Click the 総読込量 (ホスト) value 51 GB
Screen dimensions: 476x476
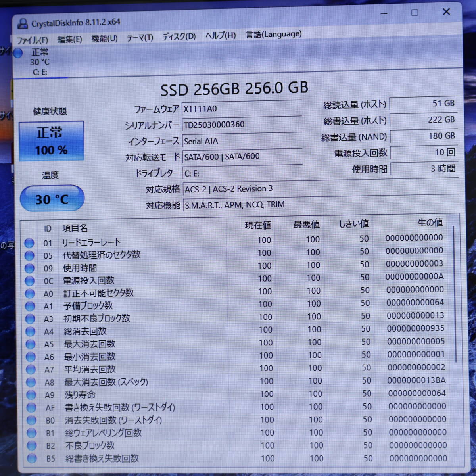(423, 103)
